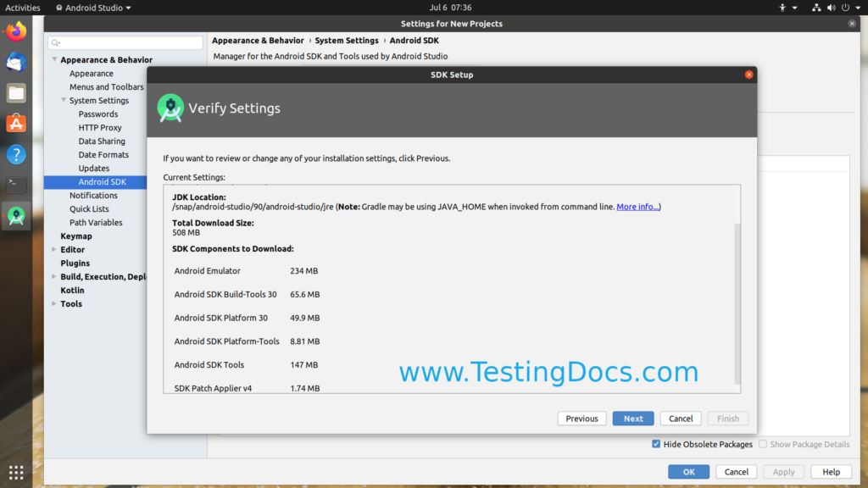Viewport: 868px width, 488px height.
Task: Uncheck Hide Obsolete Packages
Action: click(x=656, y=444)
